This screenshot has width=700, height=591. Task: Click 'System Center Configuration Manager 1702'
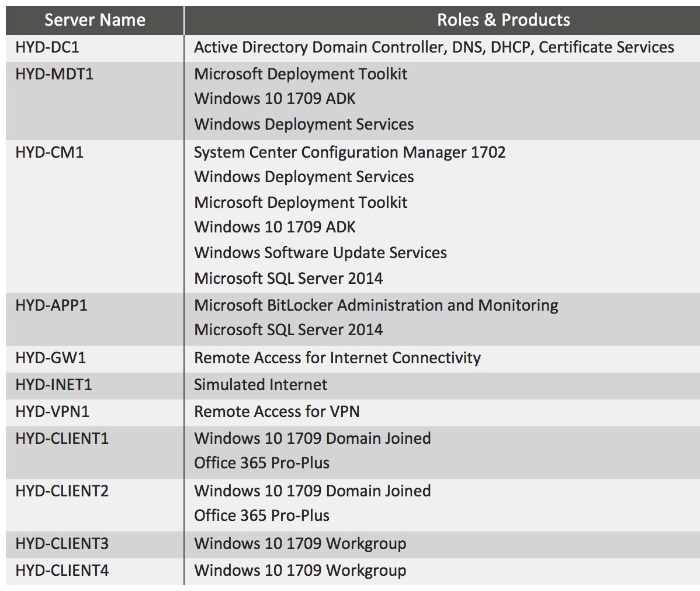[349, 152]
